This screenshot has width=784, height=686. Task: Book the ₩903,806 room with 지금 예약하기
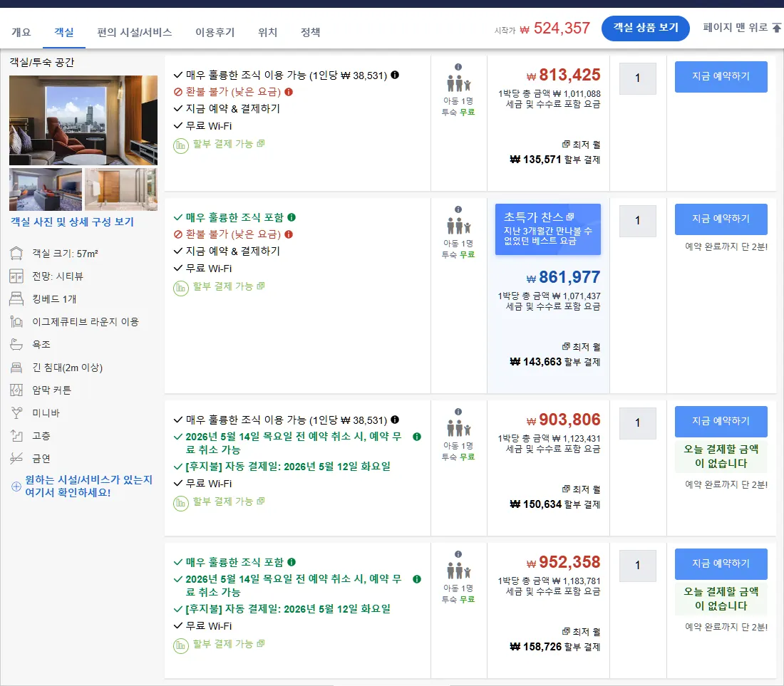coord(721,421)
